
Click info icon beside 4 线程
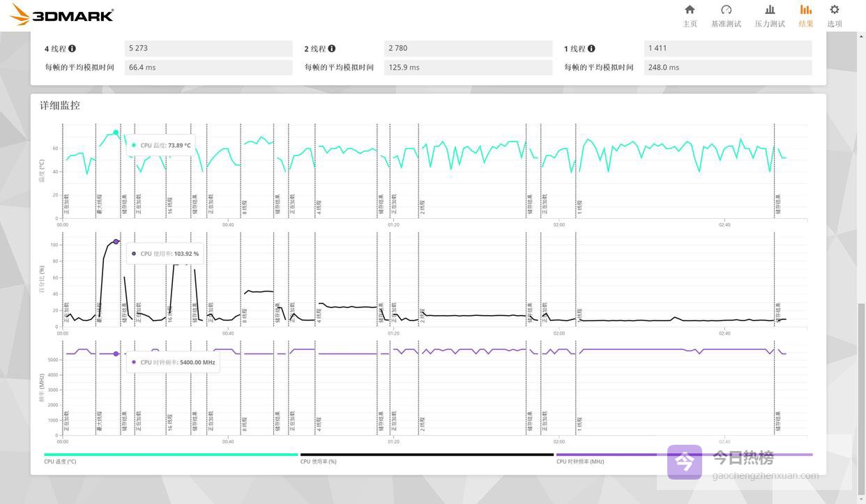[72, 49]
